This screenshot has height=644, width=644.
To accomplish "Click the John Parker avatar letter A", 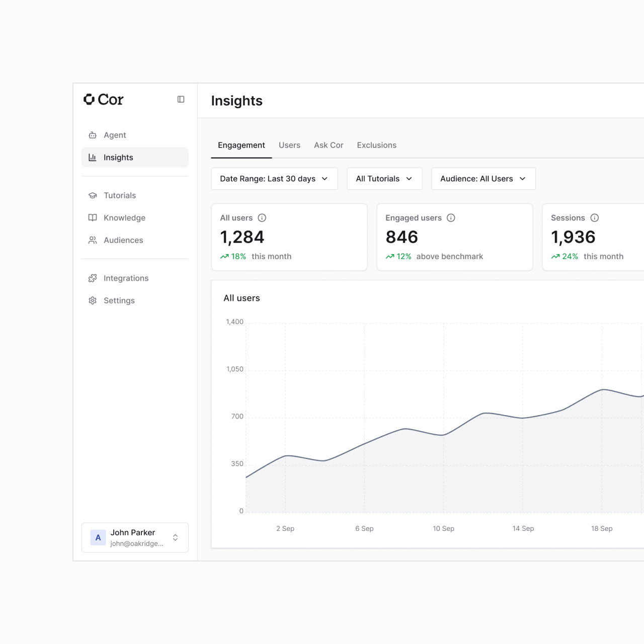I will point(98,538).
